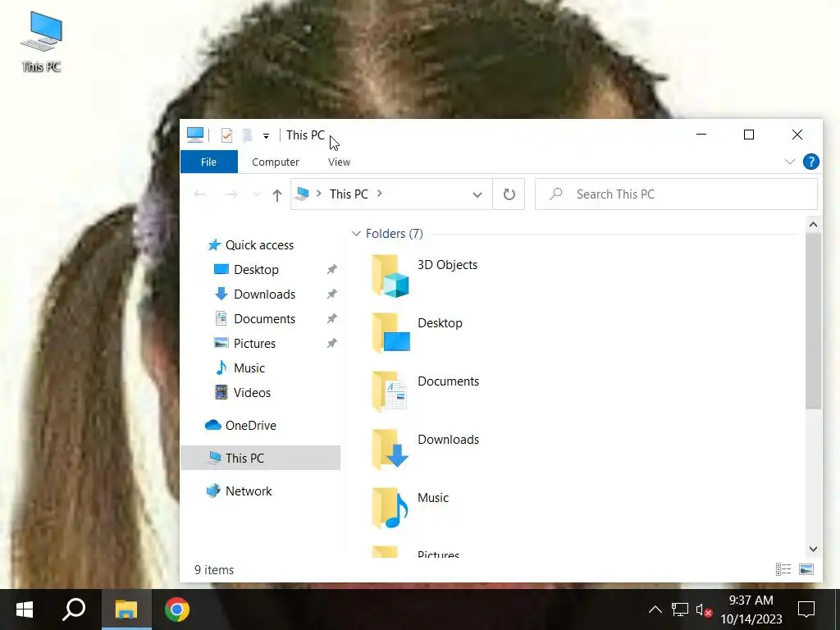Screen dimensions: 840x630
Task: Select the 3D Objects folder icon
Action: pyautogui.click(x=390, y=276)
